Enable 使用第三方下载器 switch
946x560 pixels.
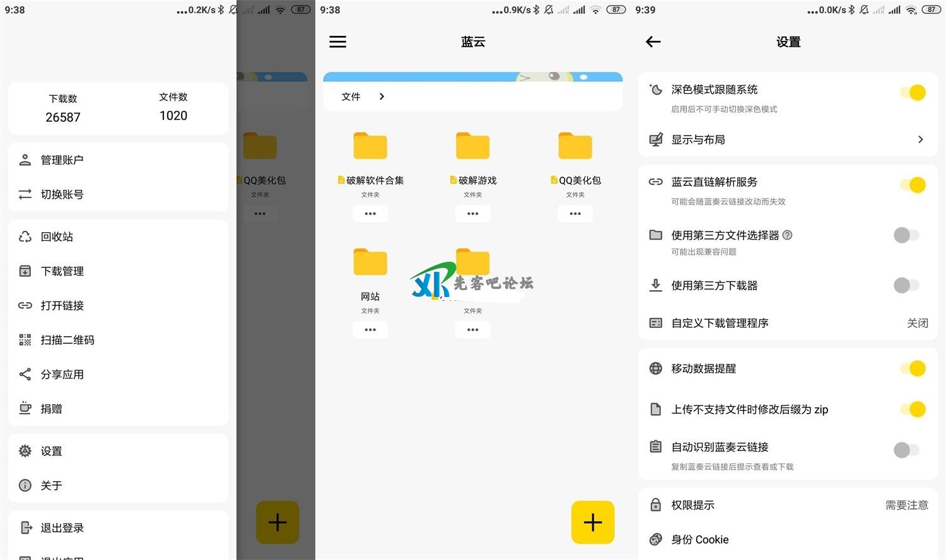point(906,286)
